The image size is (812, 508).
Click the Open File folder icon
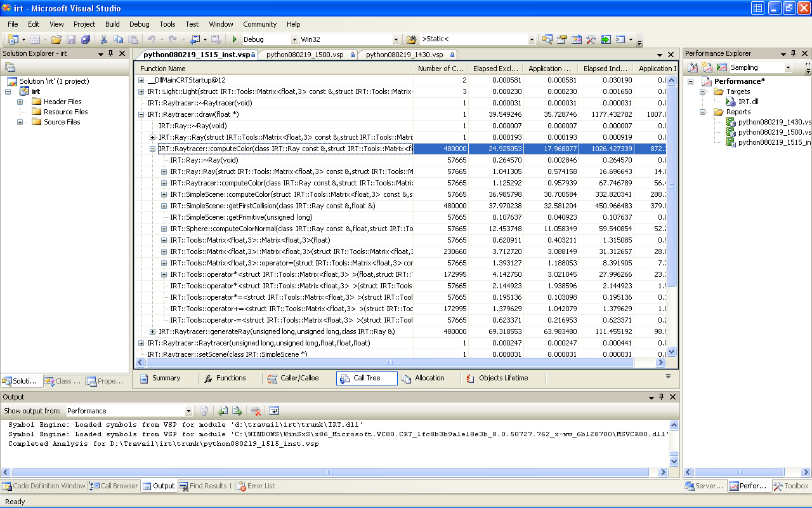(x=56, y=39)
